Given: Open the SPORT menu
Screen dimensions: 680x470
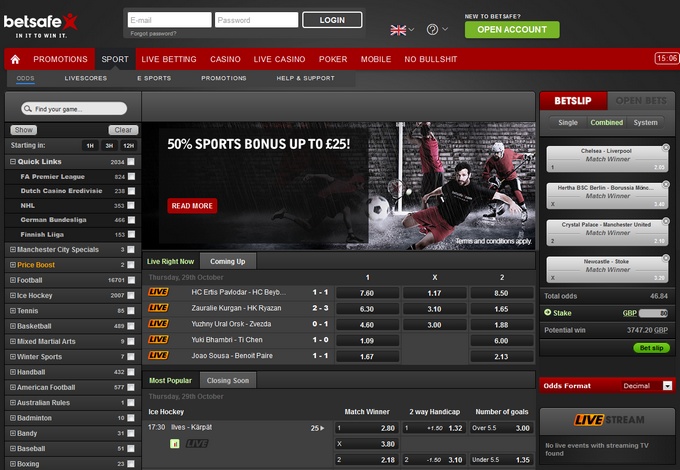Looking at the screenshot, I should [115, 59].
